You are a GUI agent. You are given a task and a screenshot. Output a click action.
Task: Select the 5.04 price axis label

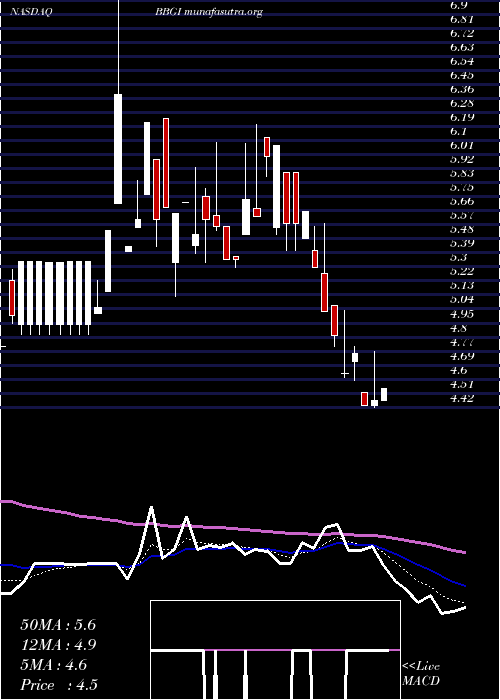462,300
